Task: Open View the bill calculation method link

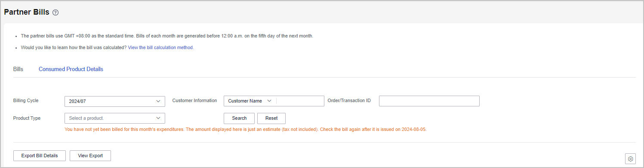Action: point(160,47)
